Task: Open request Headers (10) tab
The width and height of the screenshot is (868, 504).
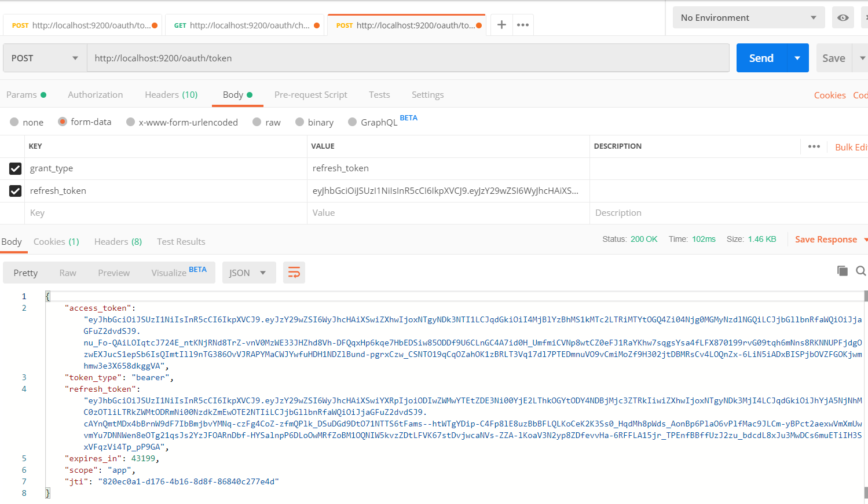Action: pyautogui.click(x=171, y=95)
